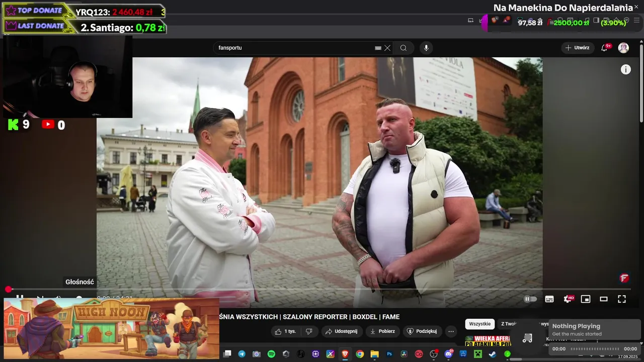Switch to theater mode
This screenshot has width=644, height=362.
point(604,299)
